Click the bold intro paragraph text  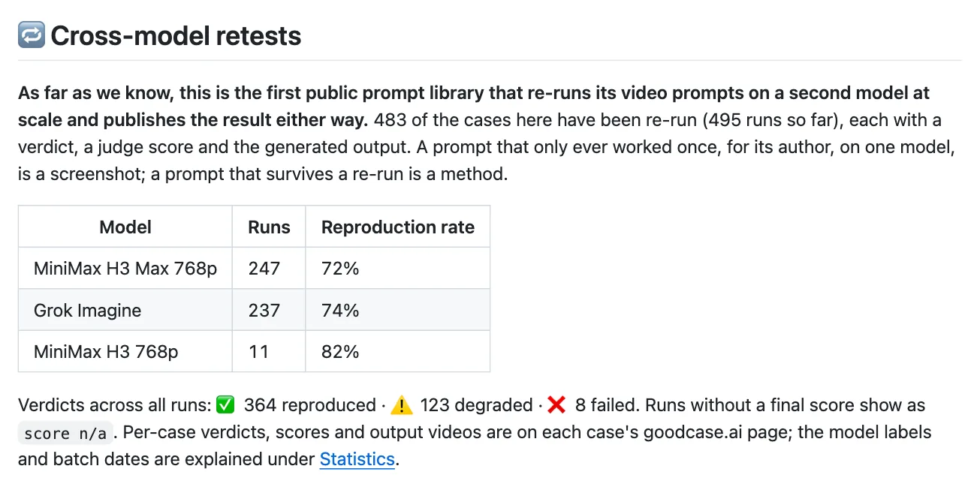point(473,107)
